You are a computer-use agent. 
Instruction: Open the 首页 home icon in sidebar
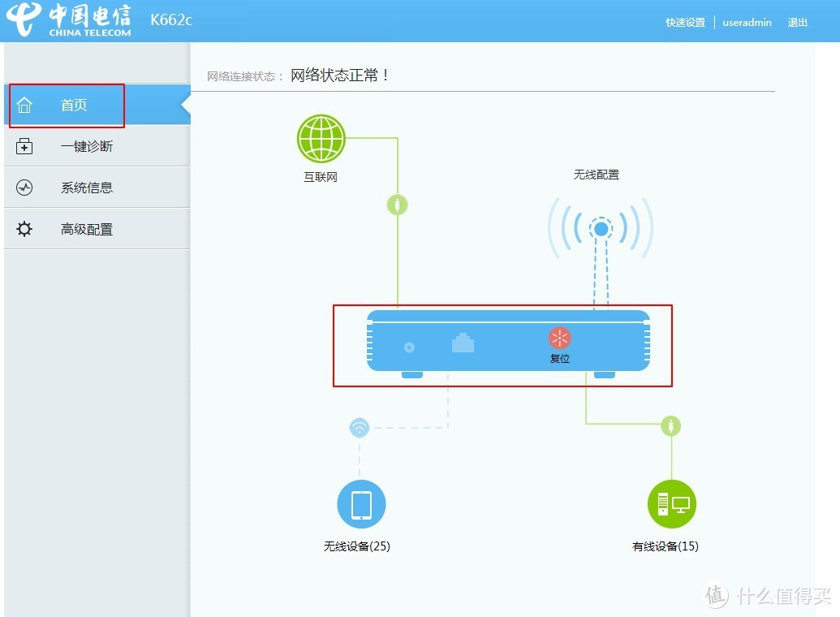pyautogui.click(x=24, y=104)
